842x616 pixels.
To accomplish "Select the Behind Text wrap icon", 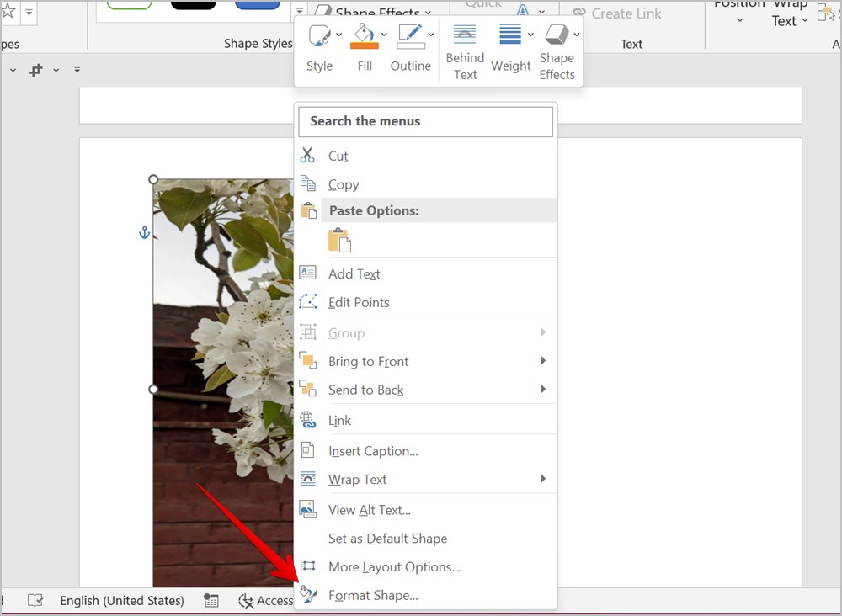I will click(465, 35).
